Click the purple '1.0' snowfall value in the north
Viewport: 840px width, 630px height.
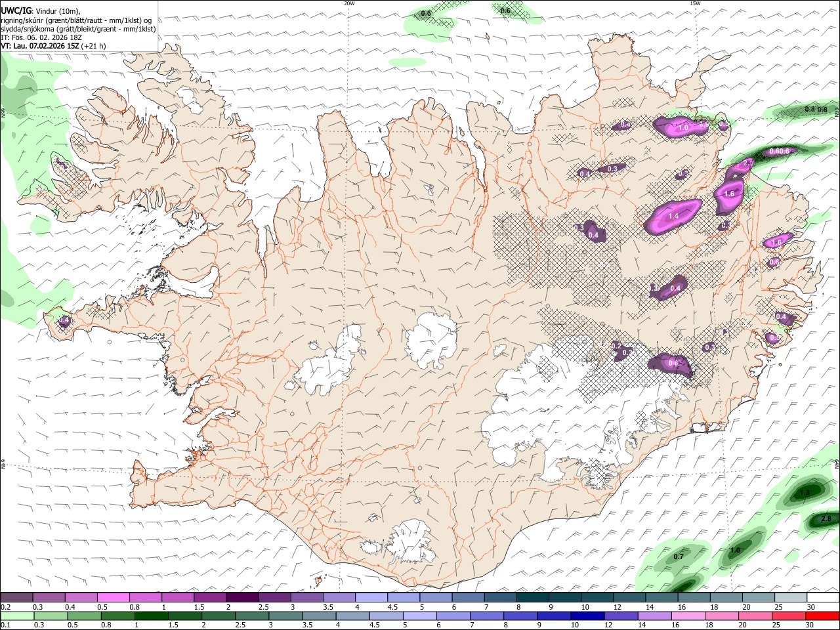tap(683, 127)
